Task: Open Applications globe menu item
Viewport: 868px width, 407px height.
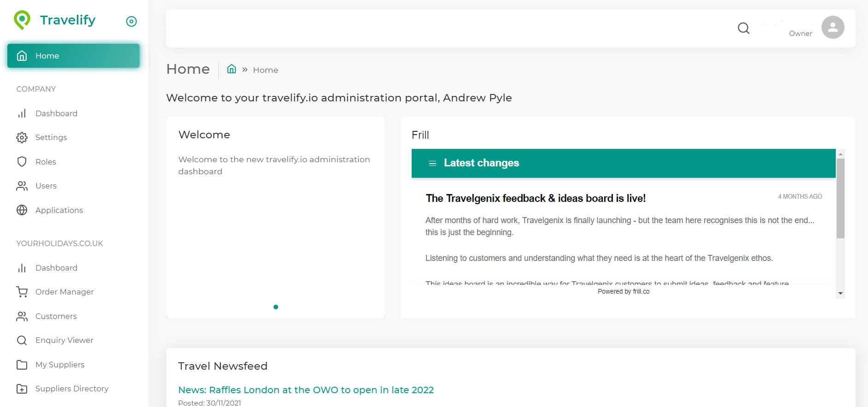Action: (59, 210)
